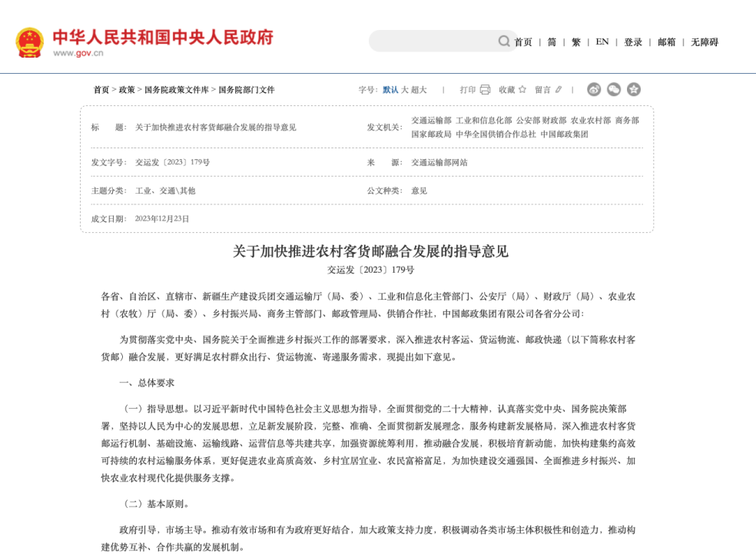This screenshot has height=554, width=756.
Task: Set font size to 默认
Action: [390, 90]
